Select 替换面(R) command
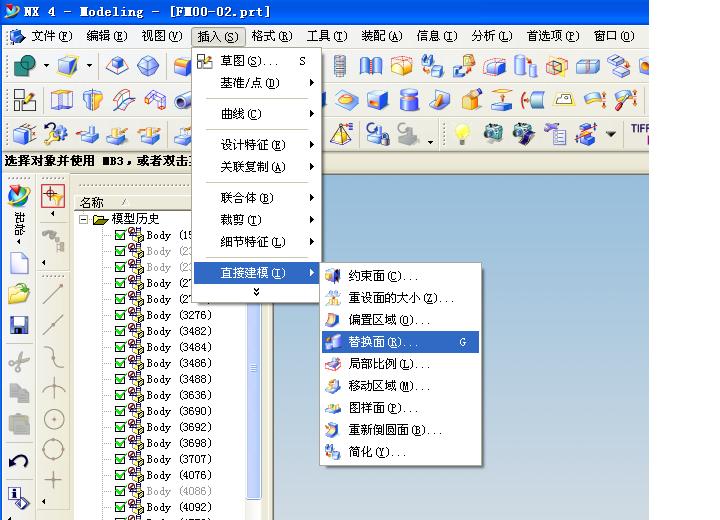Viewport: 720px width, 520px height. coord(400,342)
